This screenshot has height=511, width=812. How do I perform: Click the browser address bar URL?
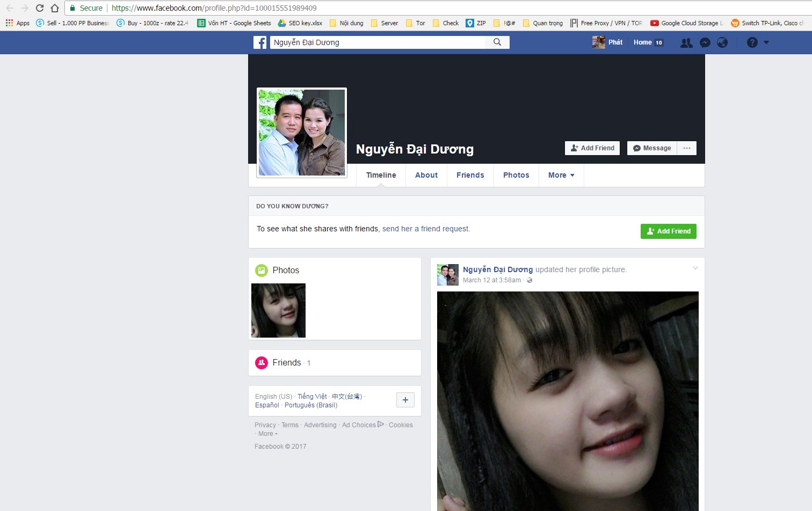pyautogui.click(x=214, y=8)
